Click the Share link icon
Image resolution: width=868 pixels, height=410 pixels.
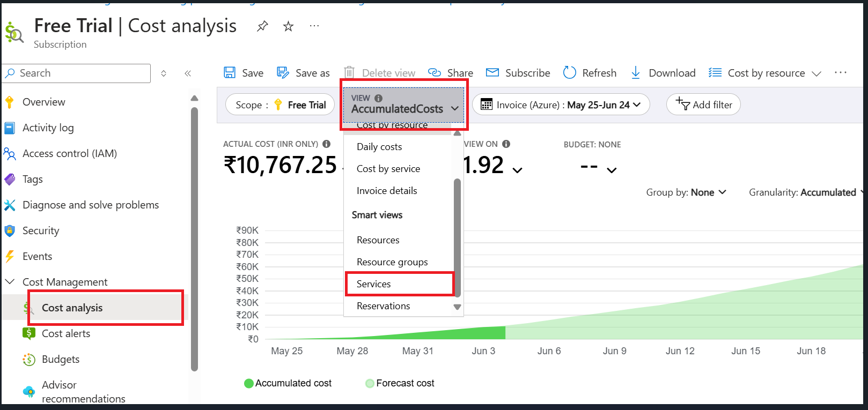point(435,73)
